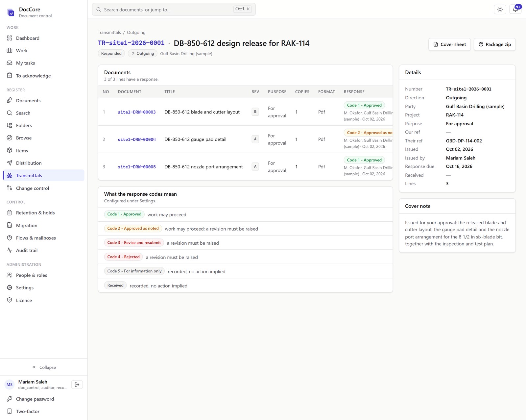
Task: Click the Items cube icon
Action: coord(10,150)
